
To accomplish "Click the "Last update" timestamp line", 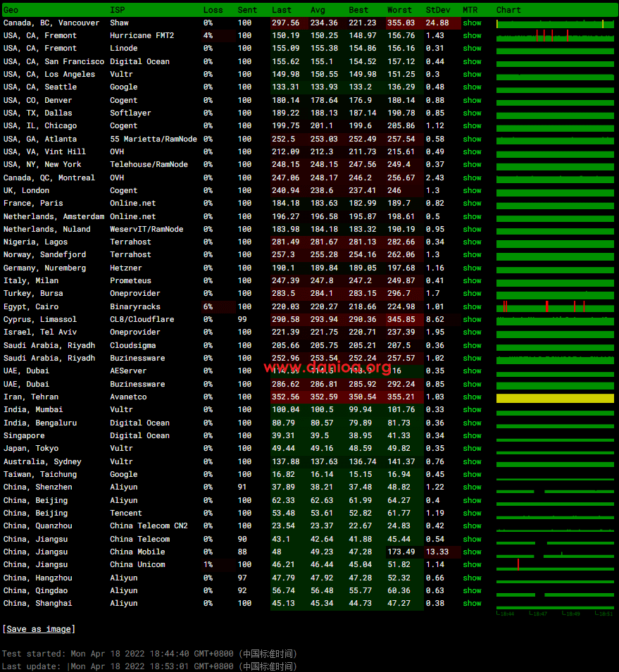I will point(149,666).
